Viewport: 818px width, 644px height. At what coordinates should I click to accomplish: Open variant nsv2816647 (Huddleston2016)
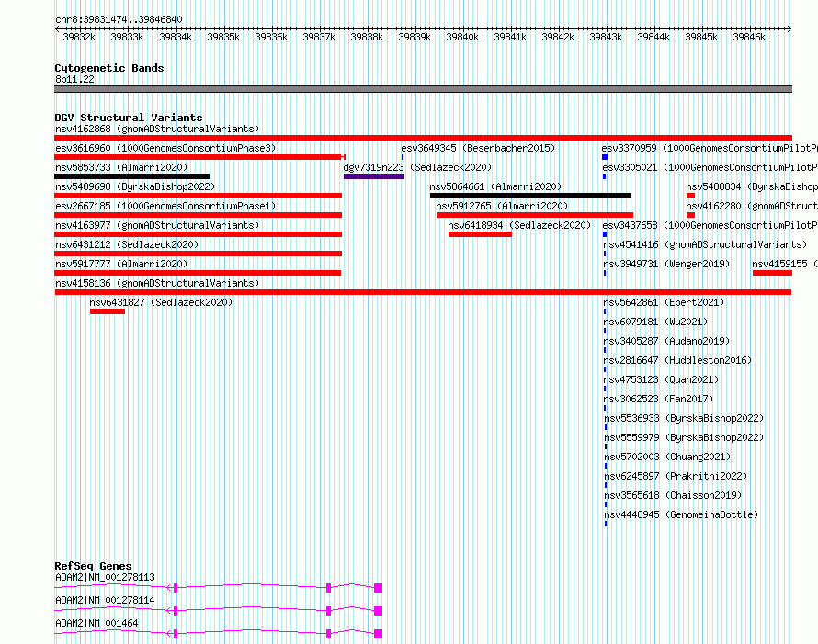[x=677, y=360]
